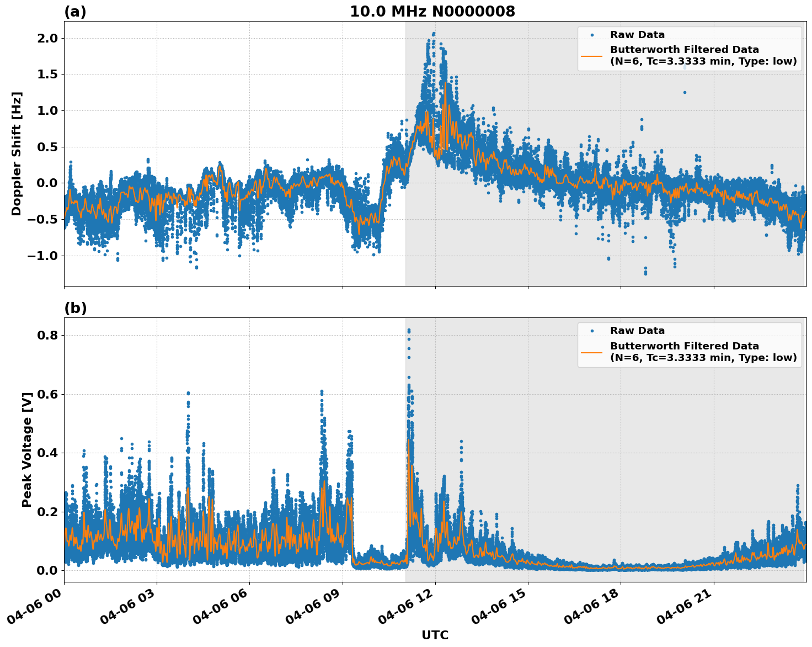Select the panel label (b)
Image resolution: width=812 pixels, height=647 pixels.
coord(76,307)
